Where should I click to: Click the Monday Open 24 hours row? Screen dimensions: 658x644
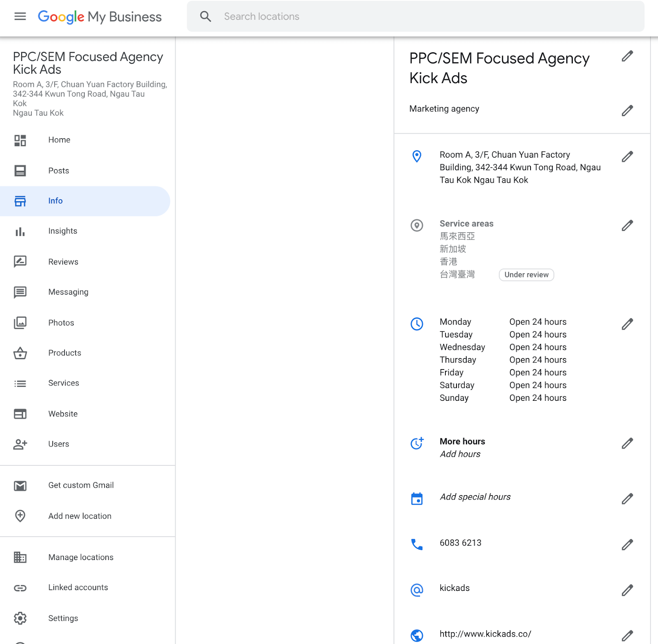click(x=503, y=322)
